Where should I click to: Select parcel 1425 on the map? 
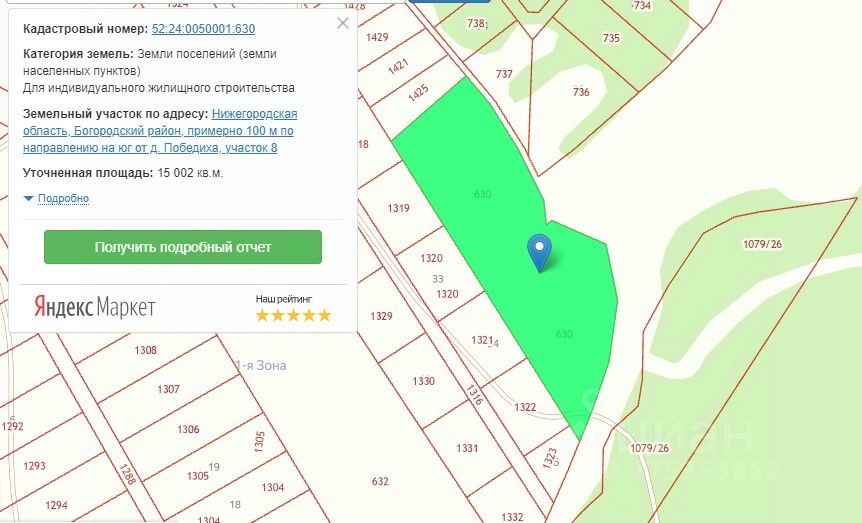point(418,93)
